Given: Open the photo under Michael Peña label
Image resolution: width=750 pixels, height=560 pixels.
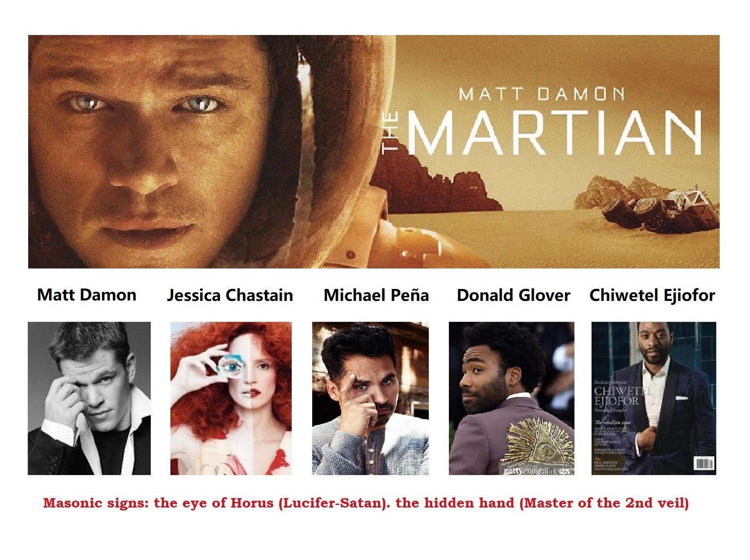Looking at the screenshot, I should click(x=370, y=398).
